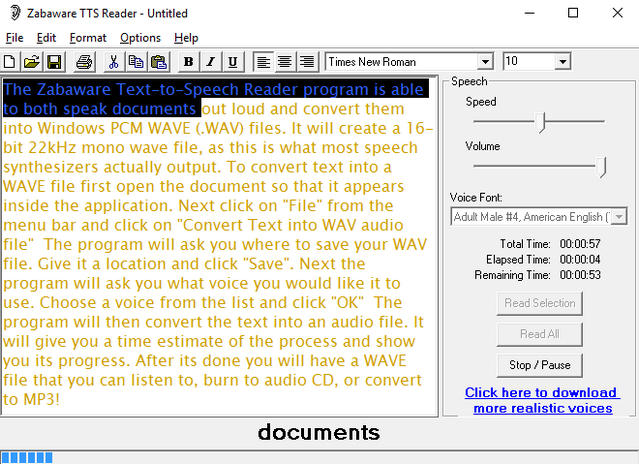Create a new document with toolbar icon
This screenshot has height=464, width=639.
tap(10, 62)
